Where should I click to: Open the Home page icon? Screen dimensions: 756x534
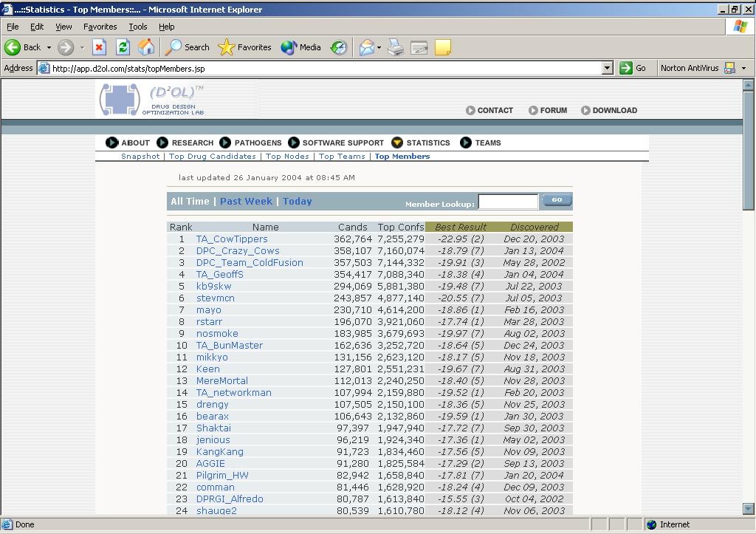tap(146, 47)
